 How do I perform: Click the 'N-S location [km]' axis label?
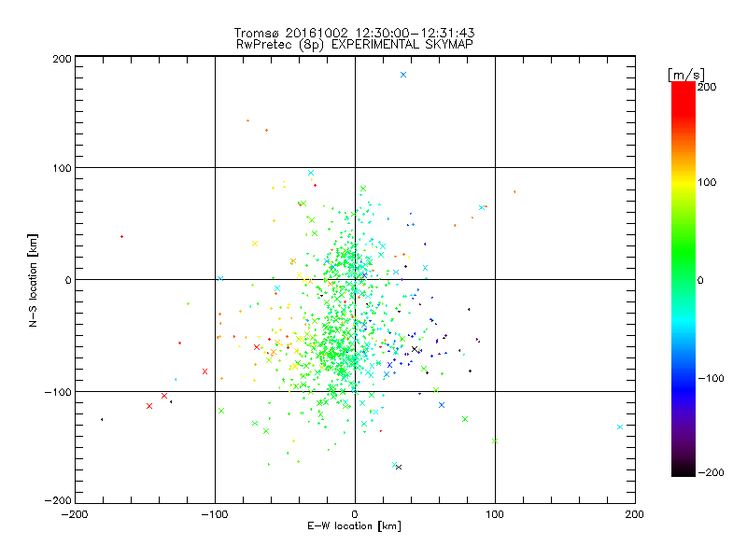click(x=33, y=281)
